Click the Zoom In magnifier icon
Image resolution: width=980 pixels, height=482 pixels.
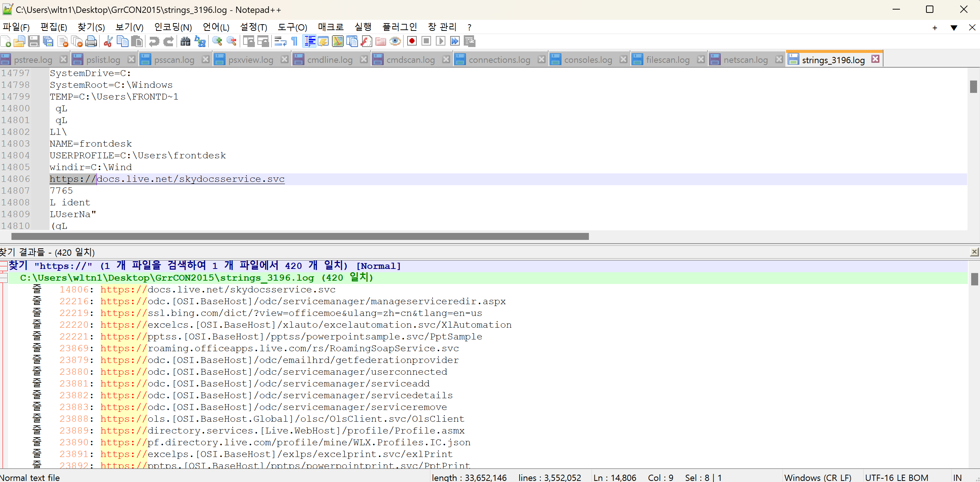click(217, 41)
